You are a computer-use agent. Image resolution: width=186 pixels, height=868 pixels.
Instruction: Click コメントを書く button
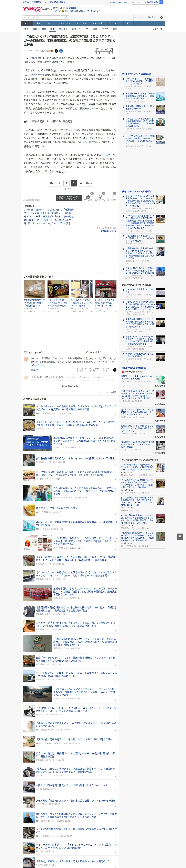(x=93, y=352)
